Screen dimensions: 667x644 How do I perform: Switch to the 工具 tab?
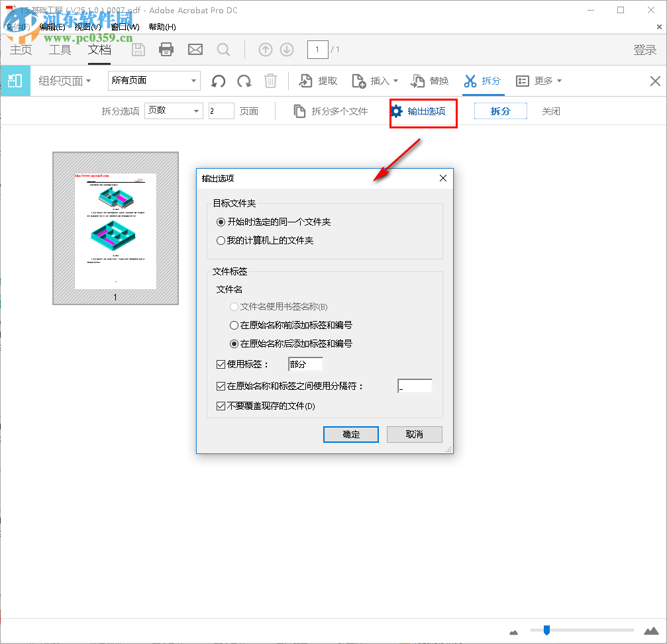pyautogui.click(x=60, y=49)
